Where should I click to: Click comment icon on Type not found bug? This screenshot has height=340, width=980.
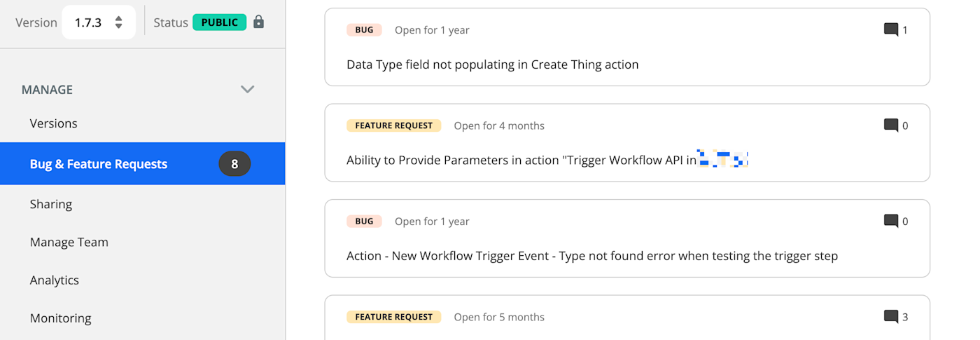(890, 221)
